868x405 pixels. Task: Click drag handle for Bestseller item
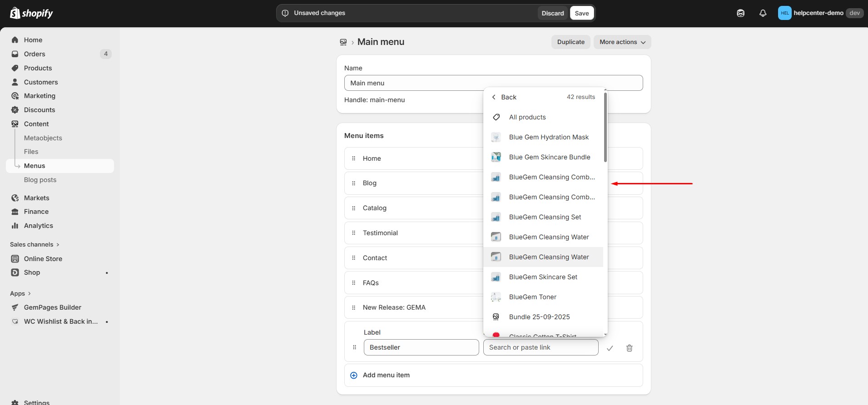[x=355, y=347]
